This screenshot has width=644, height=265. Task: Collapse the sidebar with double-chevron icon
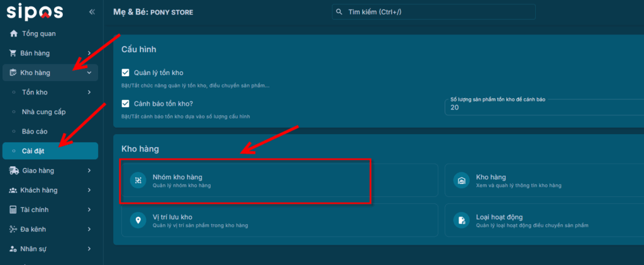coord(92,12)
